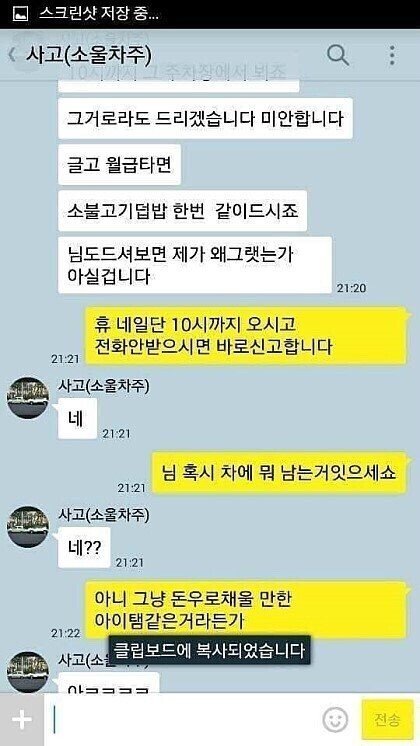
Task: Tap the screenshot image icon in status bar
Action: click(20, 14)
